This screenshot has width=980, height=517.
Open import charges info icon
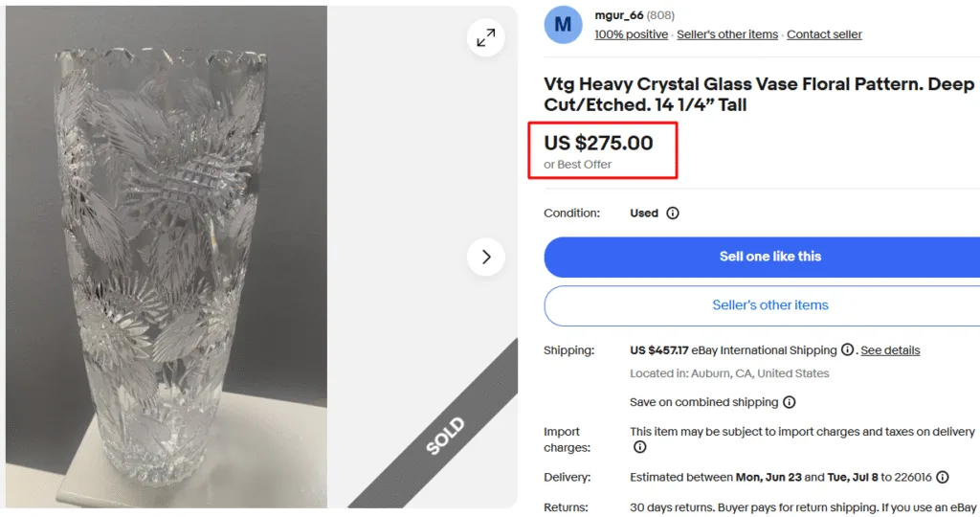click(639, 447)
